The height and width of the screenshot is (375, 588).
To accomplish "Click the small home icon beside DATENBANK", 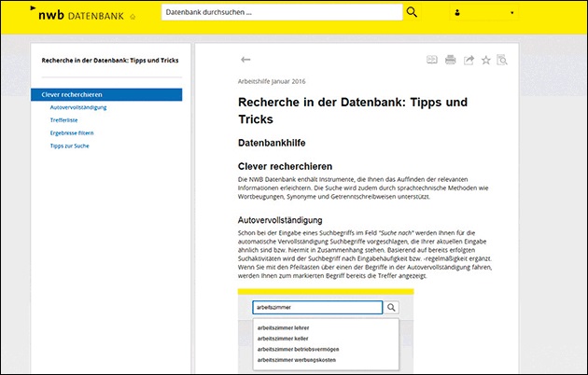I will (132, 16).
